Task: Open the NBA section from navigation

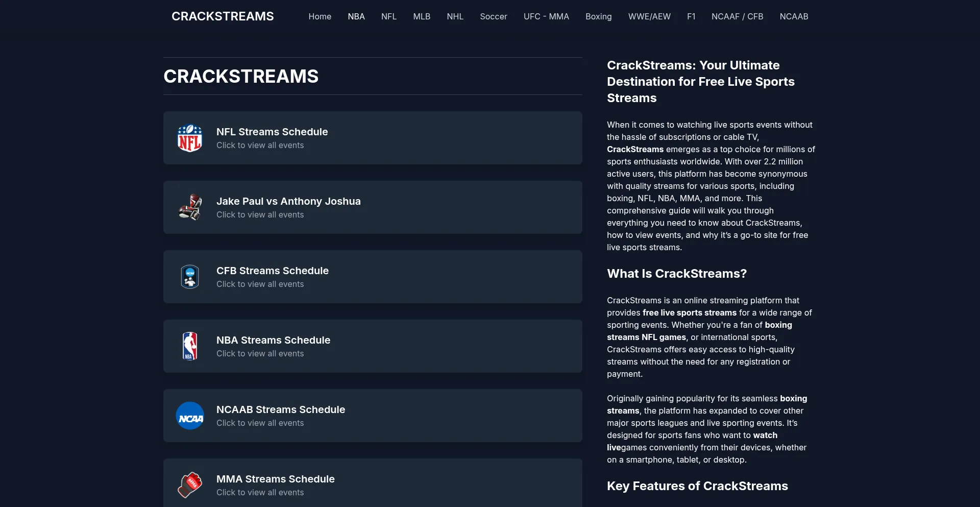Action: point(356,16)
